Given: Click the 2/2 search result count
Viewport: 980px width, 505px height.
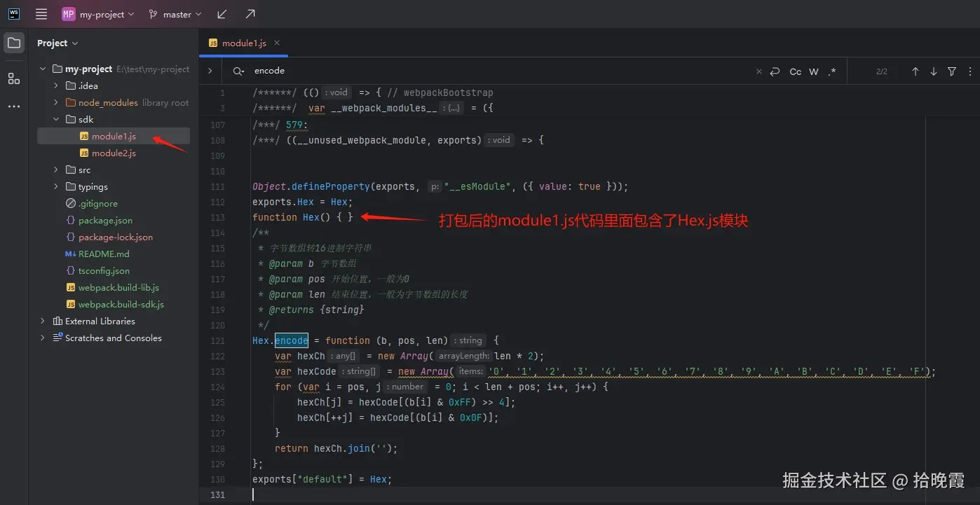Looking at the screenshot, I should point(882,71).
